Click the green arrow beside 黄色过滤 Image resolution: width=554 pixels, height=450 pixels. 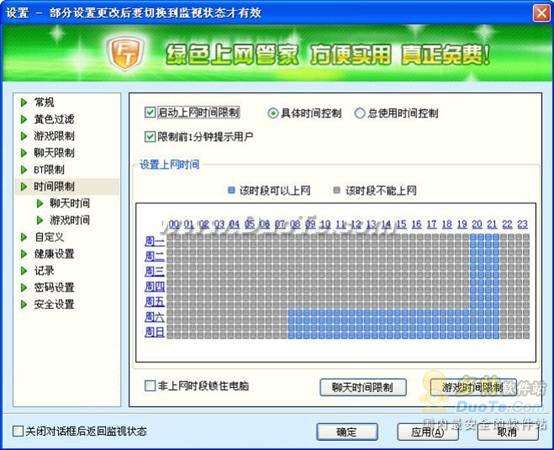(x=24, y=119)
